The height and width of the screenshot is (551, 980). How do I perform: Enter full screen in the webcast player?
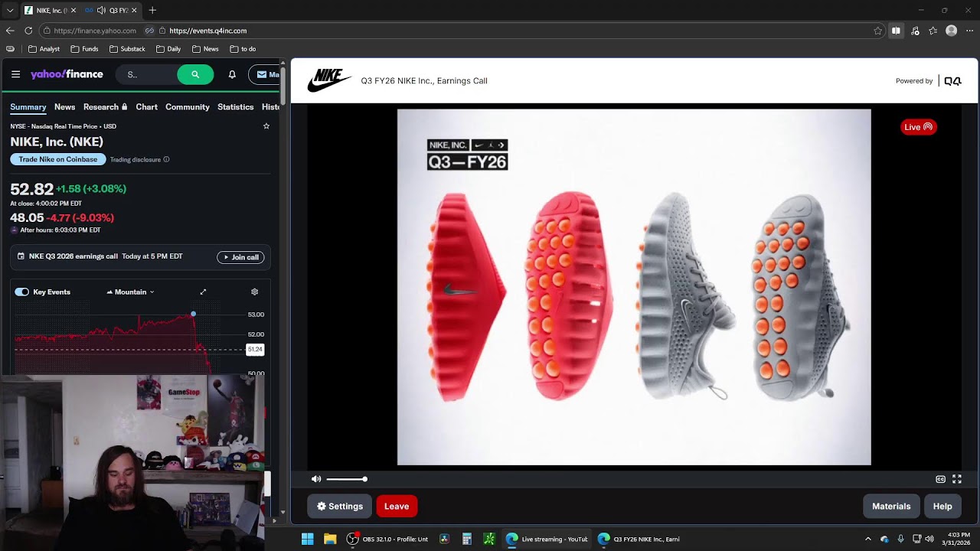click(x=957, y=479)
